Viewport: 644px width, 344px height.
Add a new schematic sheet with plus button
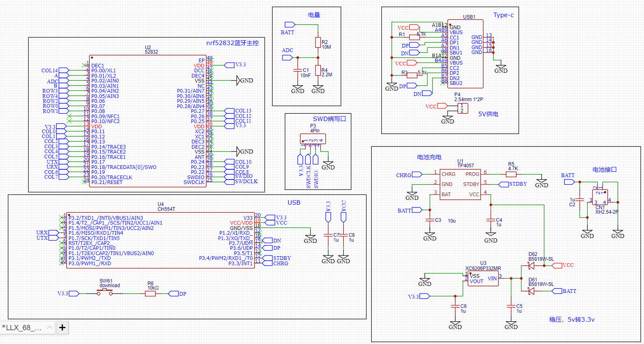point(62,327)
